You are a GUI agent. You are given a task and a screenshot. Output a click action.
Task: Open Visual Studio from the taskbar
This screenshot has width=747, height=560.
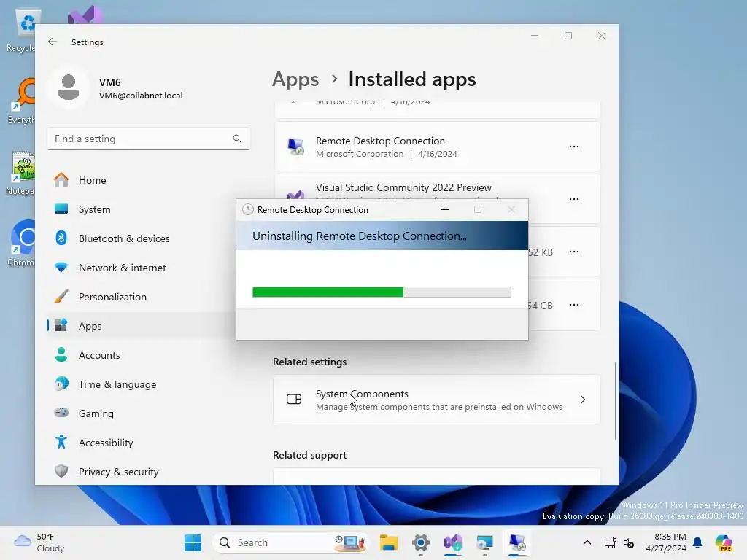click(x=452, y=542)
